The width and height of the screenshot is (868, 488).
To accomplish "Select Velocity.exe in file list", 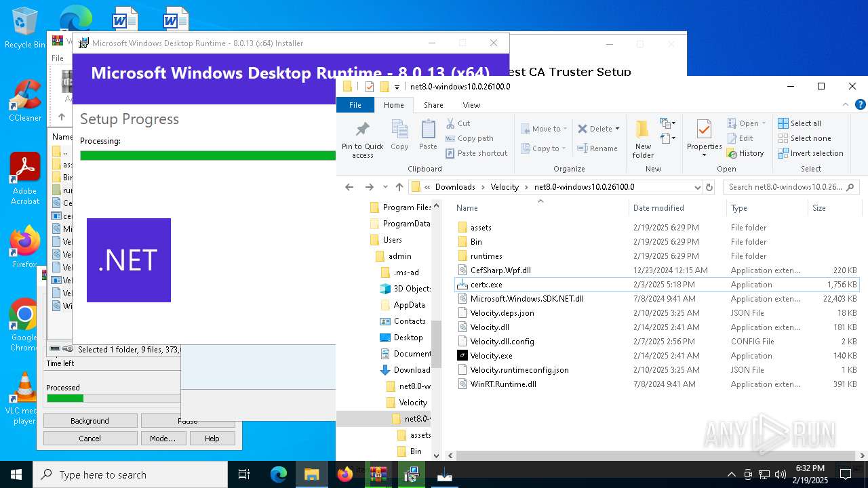I will click(x=491, y=356).
